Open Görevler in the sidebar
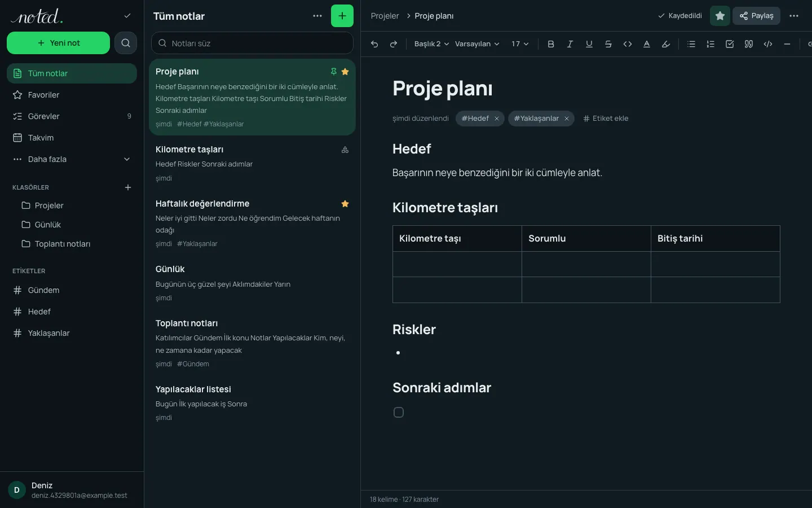 (72, 116)
